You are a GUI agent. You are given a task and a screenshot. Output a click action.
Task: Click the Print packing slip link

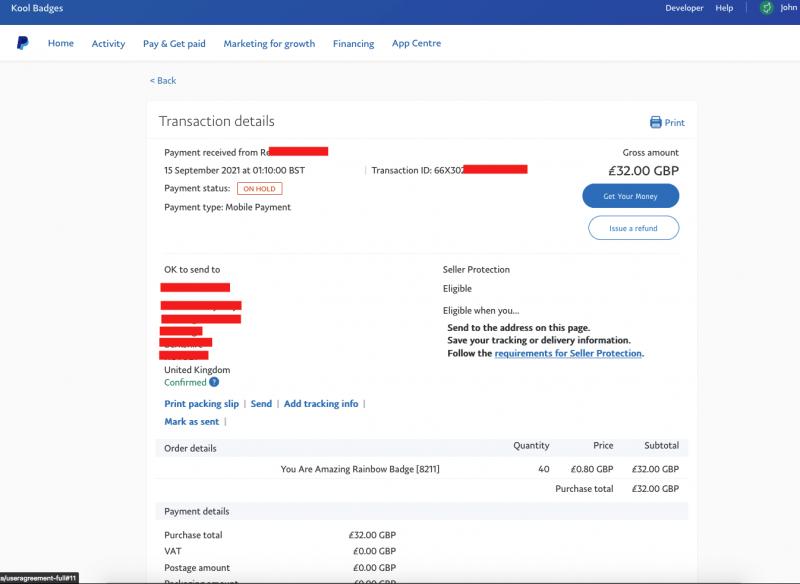202,403
